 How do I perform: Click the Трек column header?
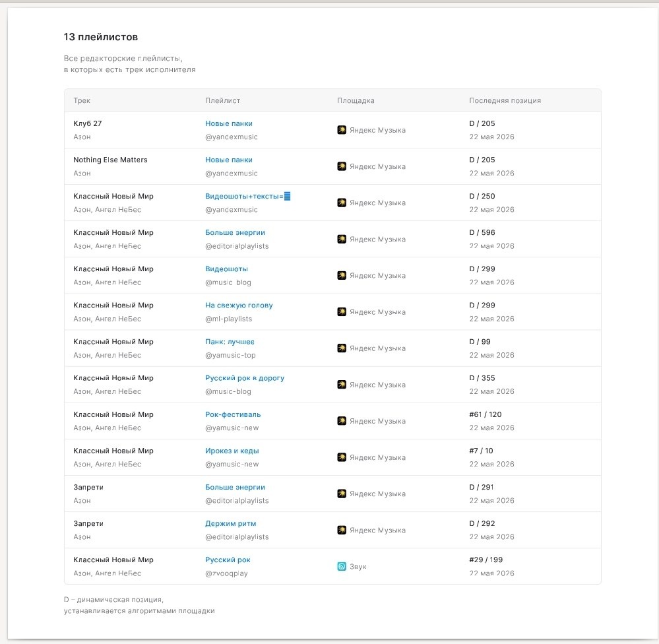pyautogui.click(x=82, y=100)
